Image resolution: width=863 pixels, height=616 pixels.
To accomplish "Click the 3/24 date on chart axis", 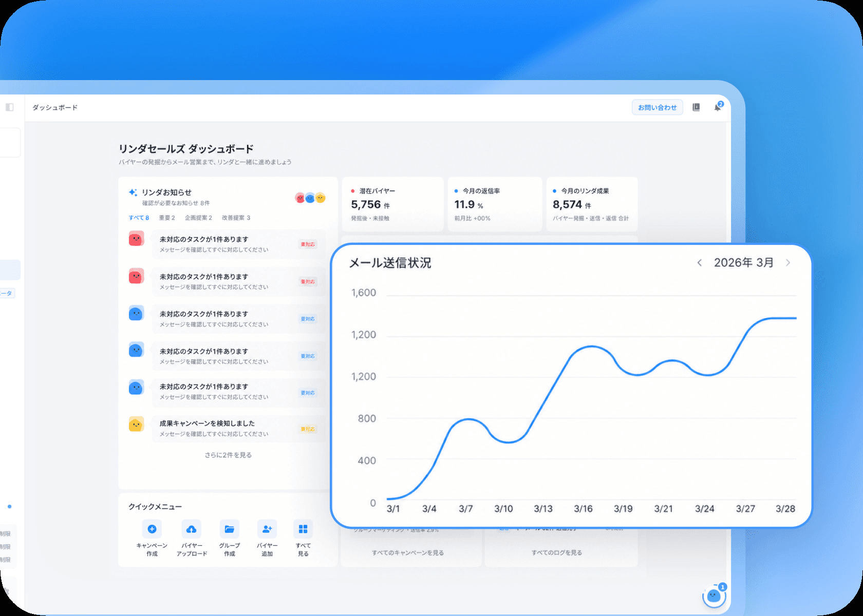I will [704, 509].
